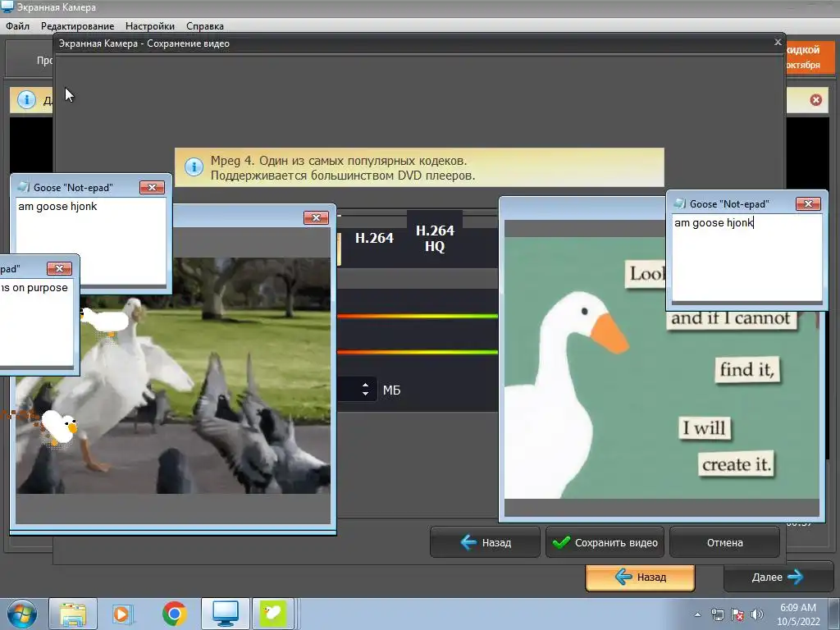The width and height of the screenshot is (840, 630).
Task: Open the Windows Start menu
Action: click(21, 614)
